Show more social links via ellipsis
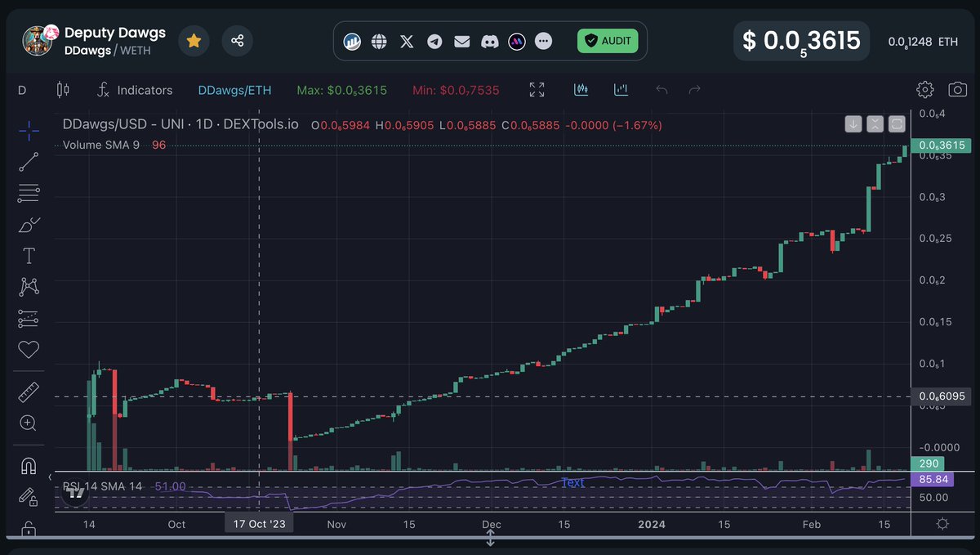Viewport: 980px width, 555px height. (543, 40)
